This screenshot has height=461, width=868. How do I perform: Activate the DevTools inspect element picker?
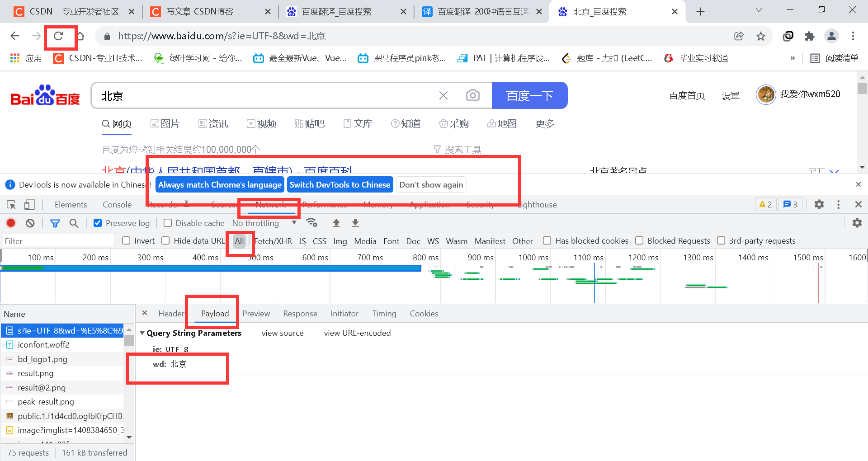pos(11,205)
